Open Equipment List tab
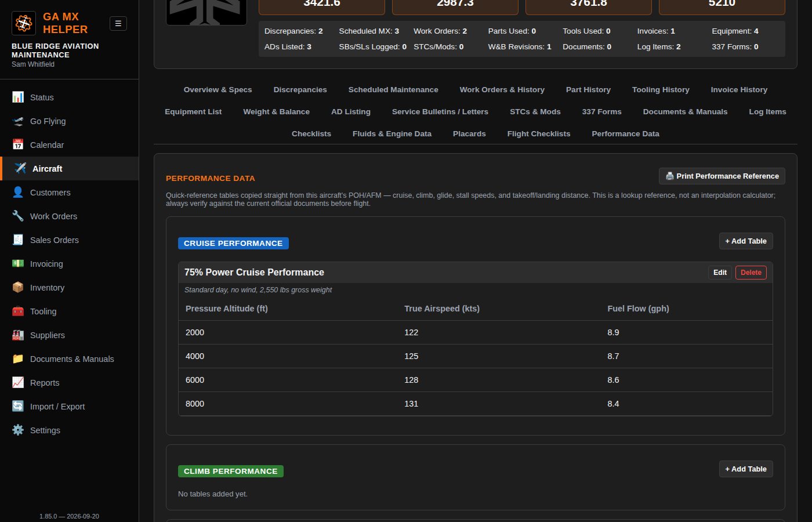The image size is (812, 522). [x=193, y=111]
